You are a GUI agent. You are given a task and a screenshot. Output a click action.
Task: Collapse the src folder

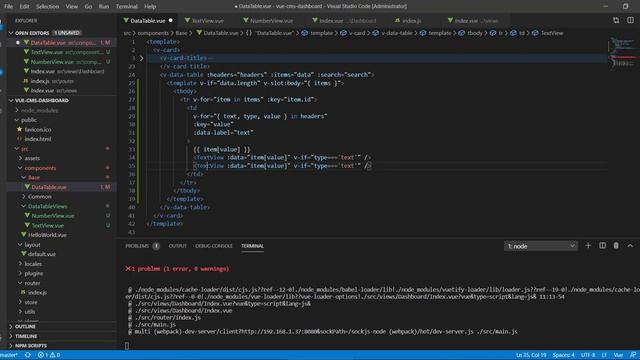click(24, 149)
